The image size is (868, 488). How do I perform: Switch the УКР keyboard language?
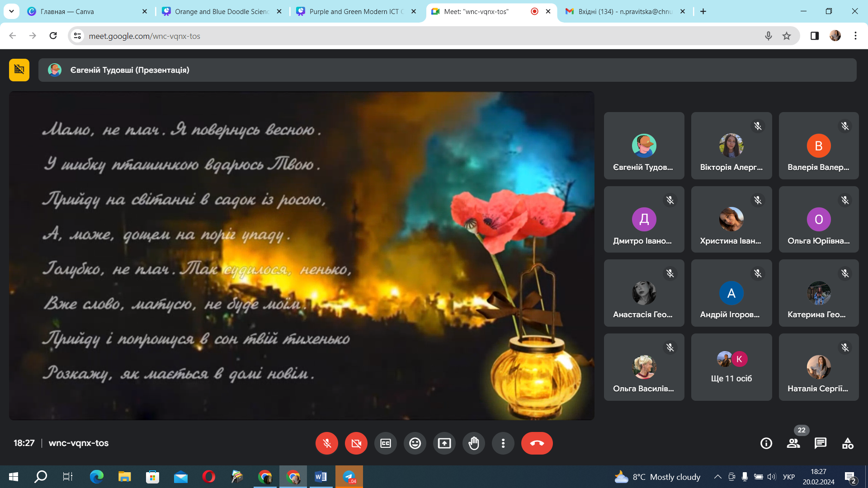(789, 477)
